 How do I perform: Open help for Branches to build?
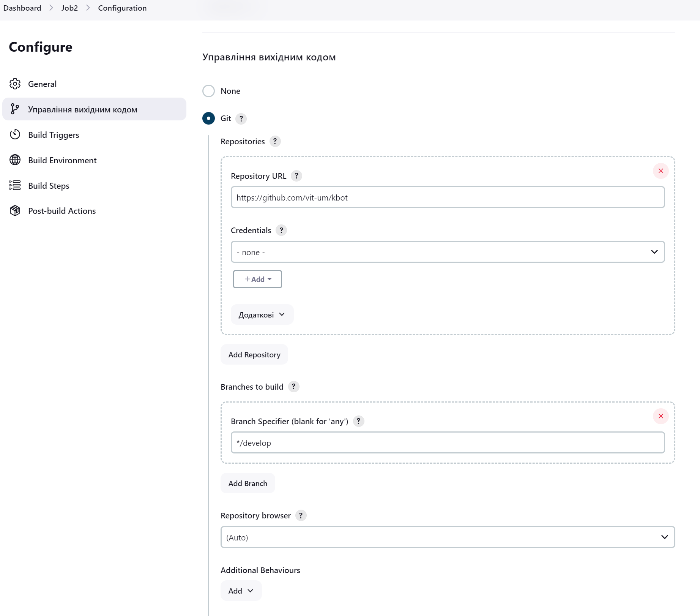point(293,387)
